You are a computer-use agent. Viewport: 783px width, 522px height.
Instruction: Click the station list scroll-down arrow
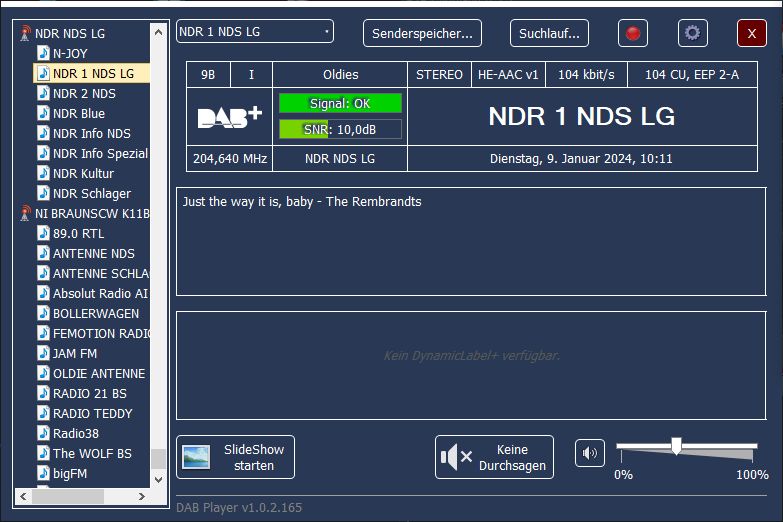(158, 479)
